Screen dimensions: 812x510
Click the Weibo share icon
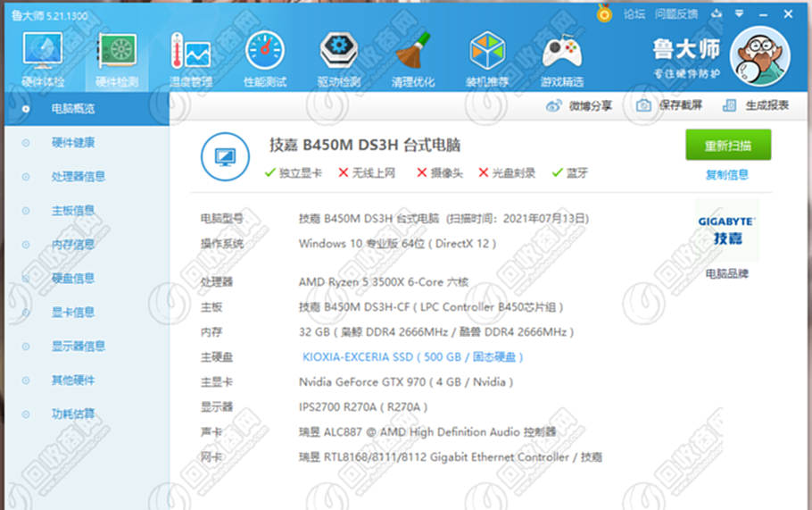[553, 105]
